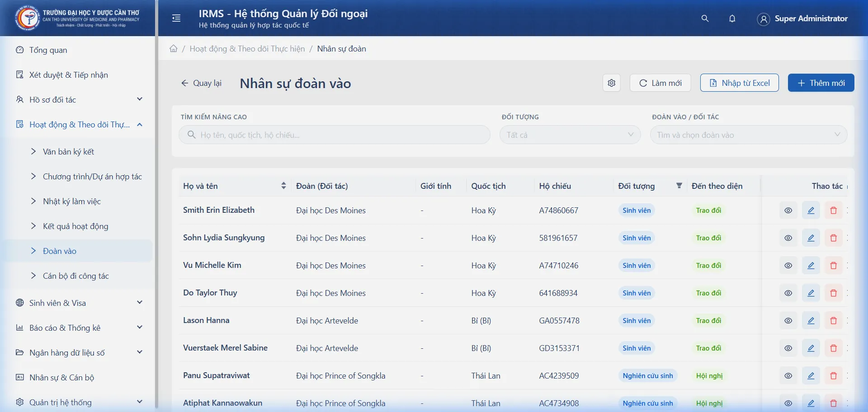868x412 pixels.
Task: View details of Vu Michelle Kim
Action: point(788,266)
